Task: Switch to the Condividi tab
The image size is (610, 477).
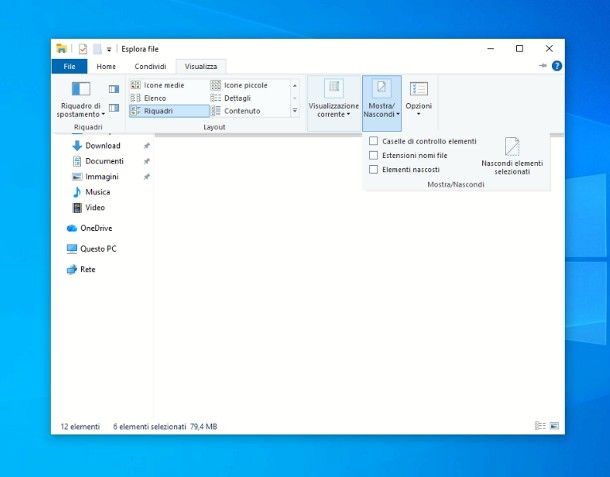Action: point(150,67)
